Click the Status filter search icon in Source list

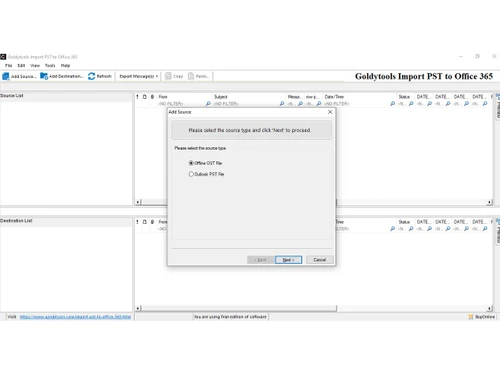click(x=411, y=104)
